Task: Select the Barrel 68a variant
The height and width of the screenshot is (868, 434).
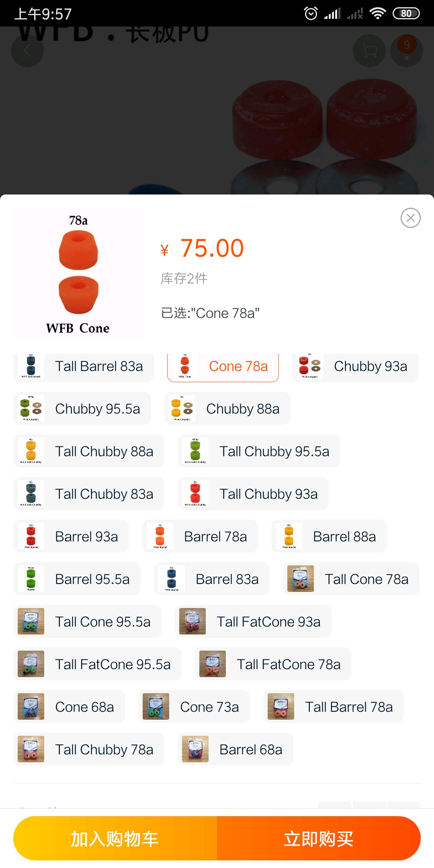Action: [x=235, y=749]
